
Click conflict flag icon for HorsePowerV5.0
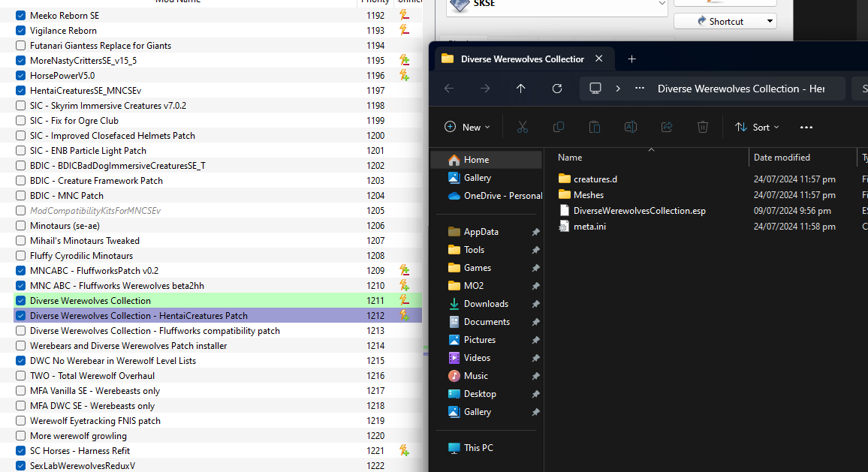pyautogui.click(x=404, y=75)
